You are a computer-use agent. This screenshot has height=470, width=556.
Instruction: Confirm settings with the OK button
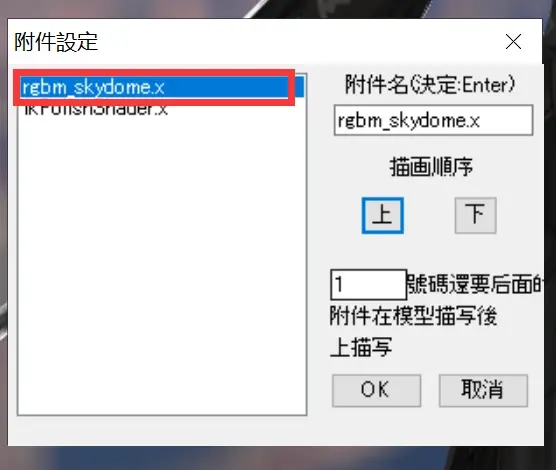pyautogui.click(x=376, y=390)
